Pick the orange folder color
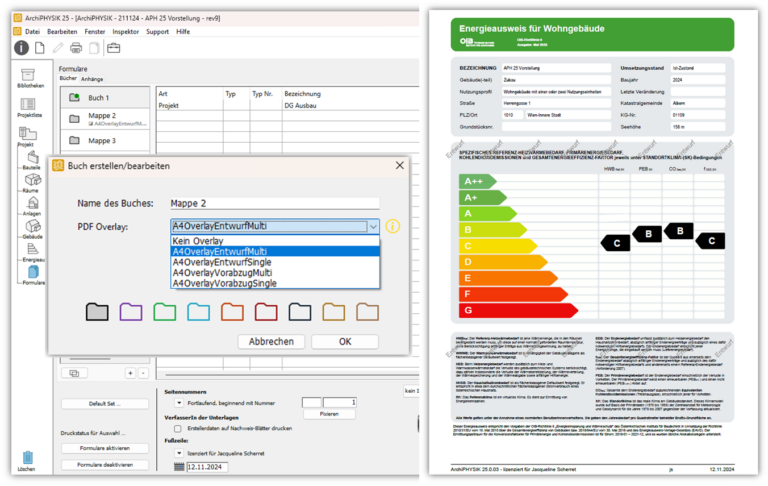Image resolution: width=768 pixels, height=486 pixels. [x=232, y=312]
